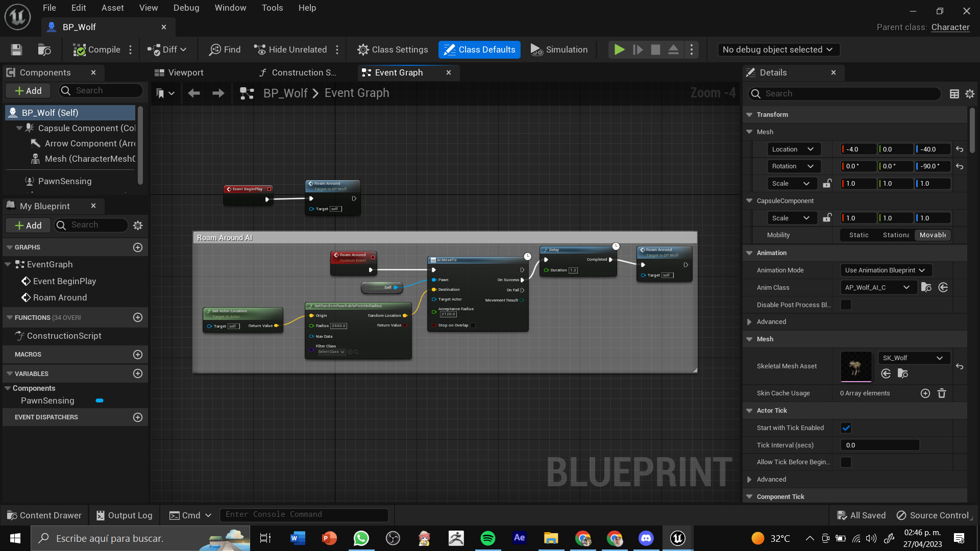Image resolution: width=980 pixels, height=551 pixels.
Task: Expand the Advanced section under Animation
Action: pos(771,321)
